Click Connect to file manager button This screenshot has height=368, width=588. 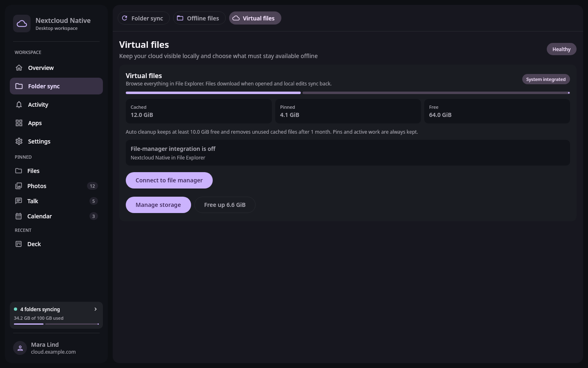[x=169, y=180]
